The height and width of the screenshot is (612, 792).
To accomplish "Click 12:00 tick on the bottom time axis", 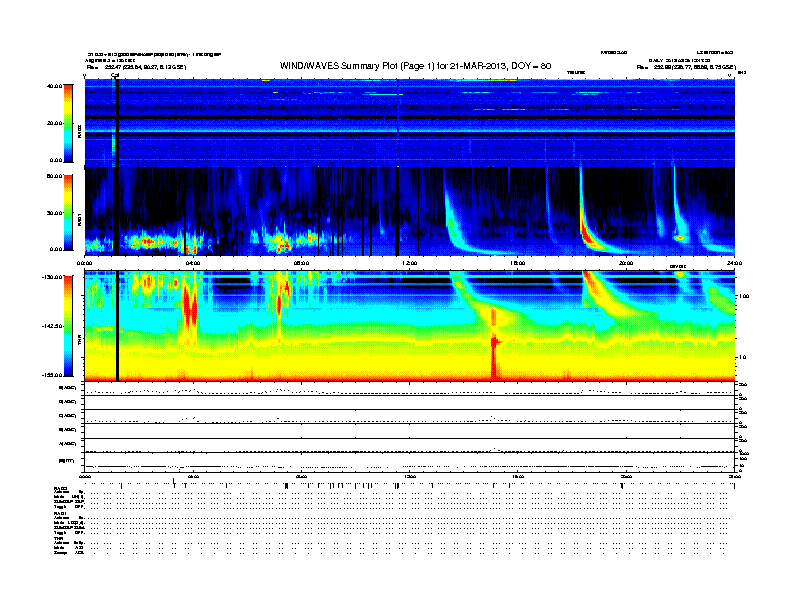I will [x=410, y=476].
